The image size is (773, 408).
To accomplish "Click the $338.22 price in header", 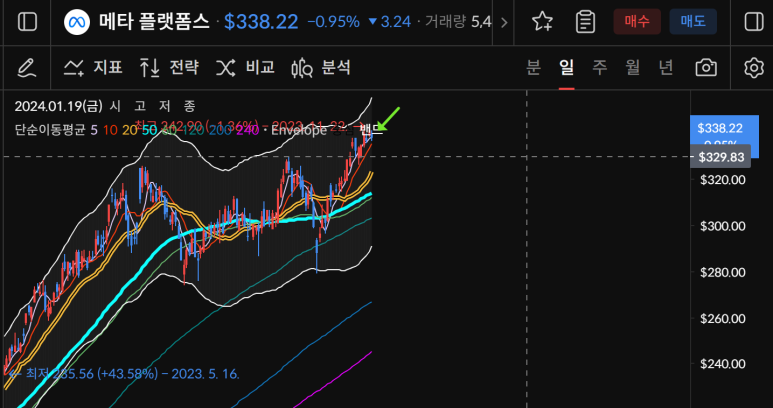I will pos(261,22).
